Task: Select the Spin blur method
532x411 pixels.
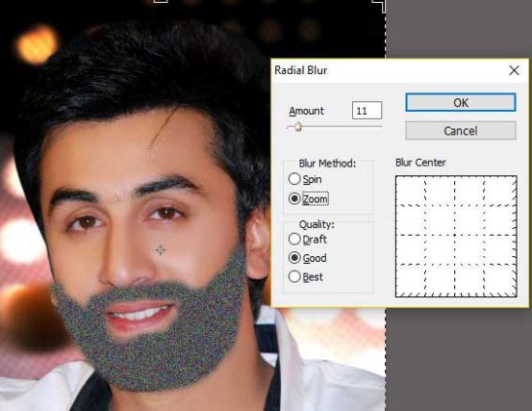Action: pyautogui.click(x=294, y=179)
